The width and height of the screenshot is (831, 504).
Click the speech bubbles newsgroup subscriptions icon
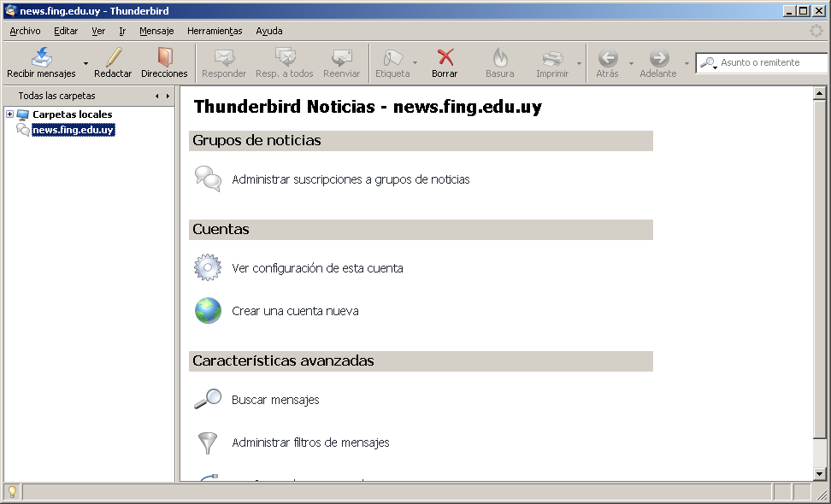[x=208, y=179]
